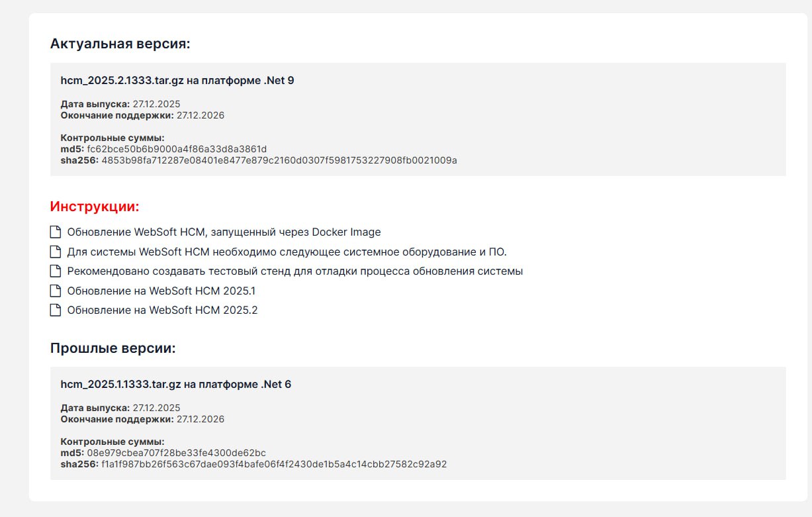Click the red "Инструкции:" heading

point(95,207)
